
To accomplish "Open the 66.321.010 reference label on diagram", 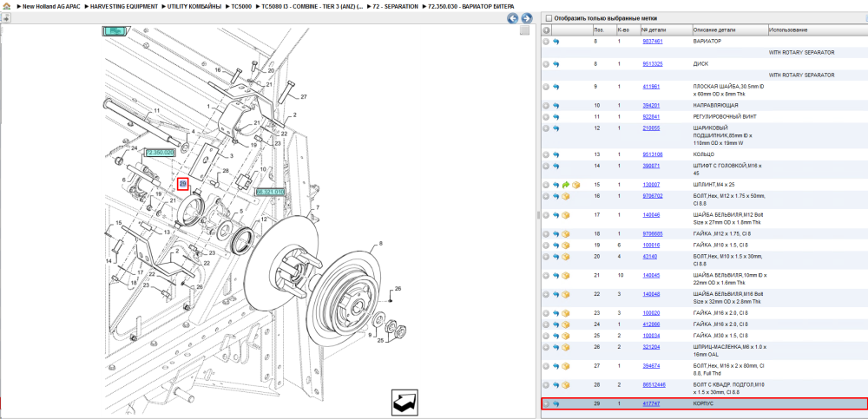I will (x=270, y=192).
